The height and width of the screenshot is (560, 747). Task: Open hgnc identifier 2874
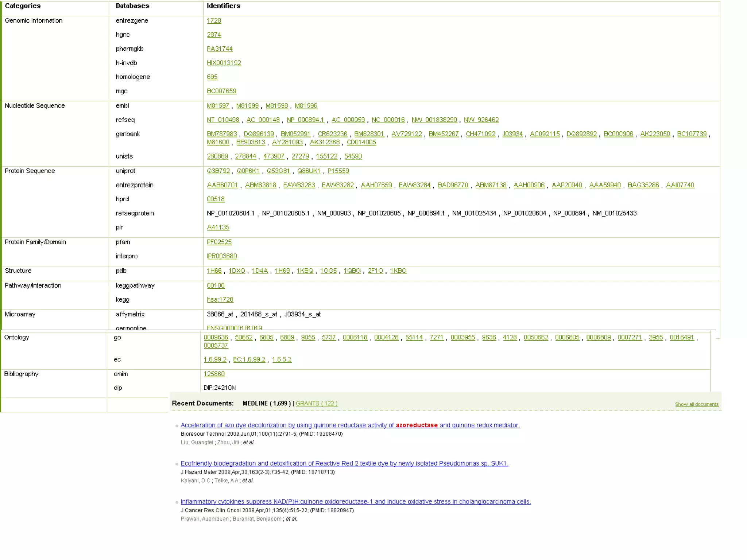coord(214,35)
